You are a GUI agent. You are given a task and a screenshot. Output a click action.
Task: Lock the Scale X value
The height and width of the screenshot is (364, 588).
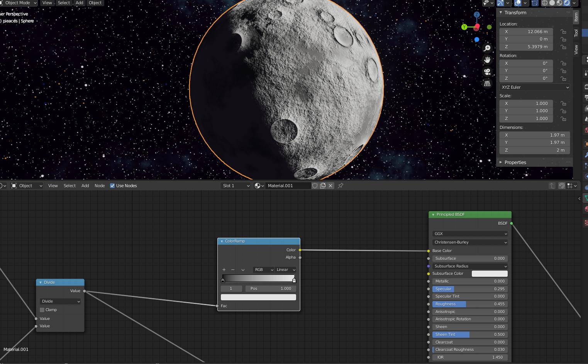coord(564,103)
